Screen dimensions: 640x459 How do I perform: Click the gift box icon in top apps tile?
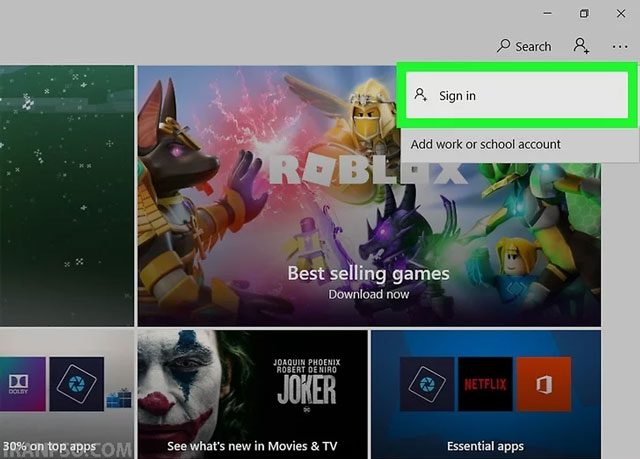tap(119, 398)
